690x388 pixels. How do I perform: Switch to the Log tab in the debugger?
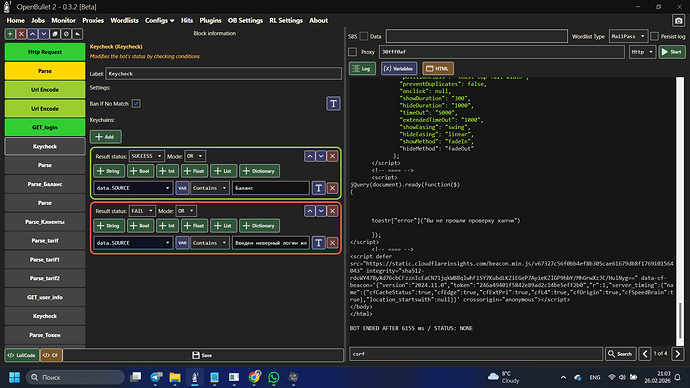pyautogui.click(x=363, y=69)
